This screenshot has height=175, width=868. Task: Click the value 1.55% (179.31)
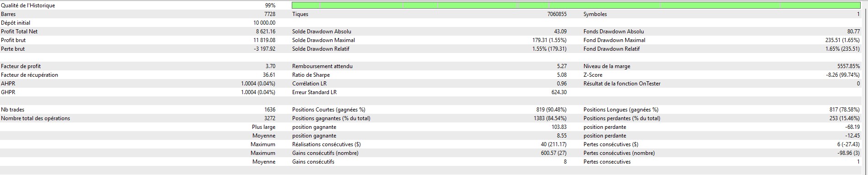(549, 49)
